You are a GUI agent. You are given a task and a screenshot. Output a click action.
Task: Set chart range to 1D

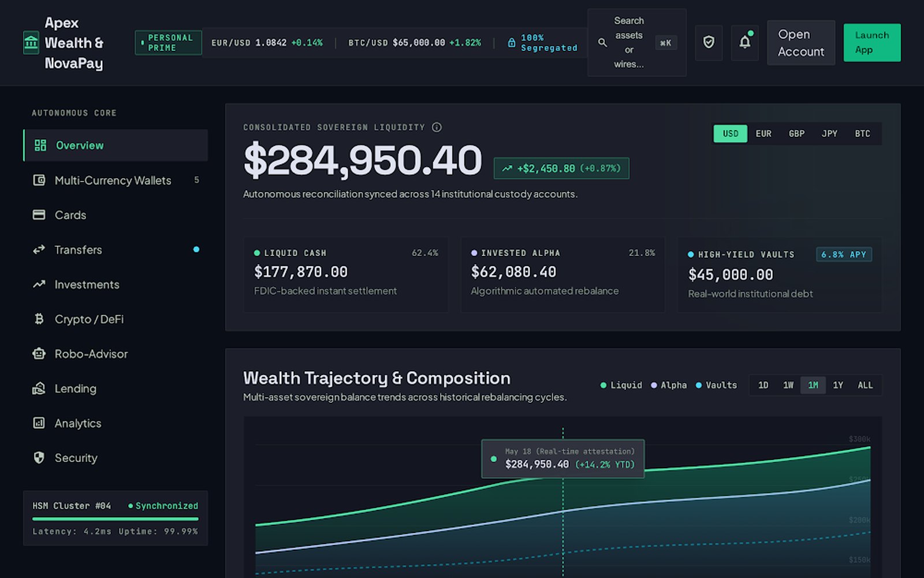[763, 385]
